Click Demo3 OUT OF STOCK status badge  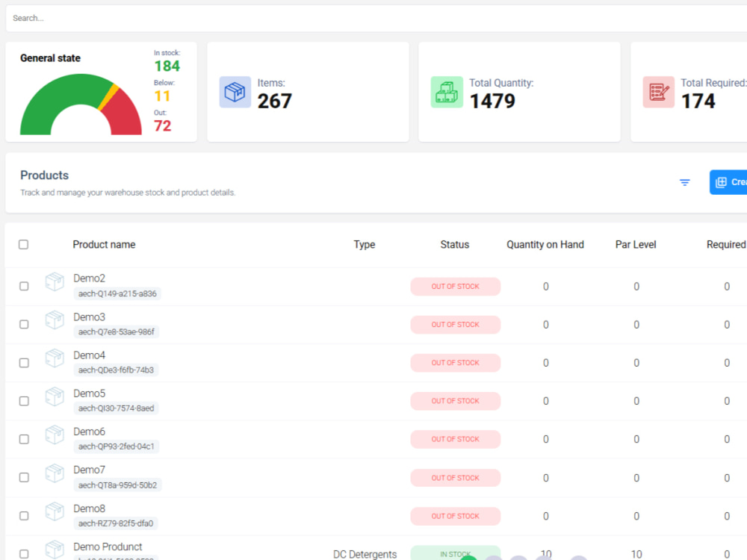point(456,325)
